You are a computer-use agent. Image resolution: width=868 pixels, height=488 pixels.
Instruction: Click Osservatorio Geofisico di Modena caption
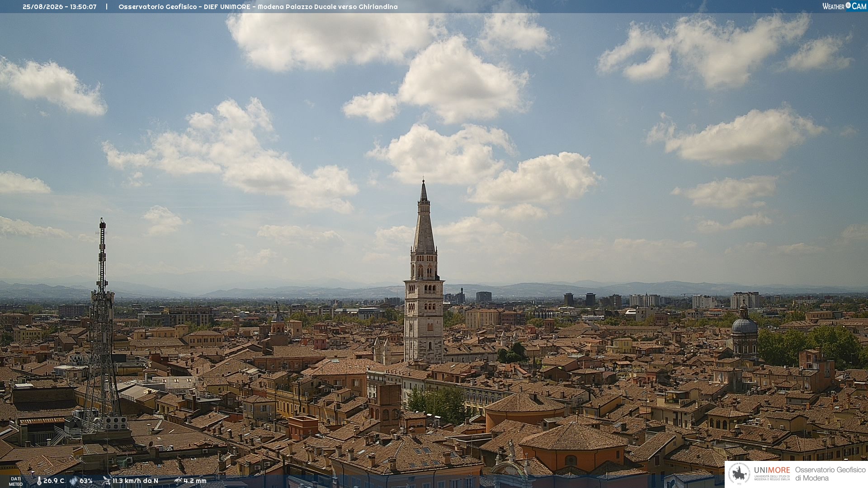click(x=830, y=474)
